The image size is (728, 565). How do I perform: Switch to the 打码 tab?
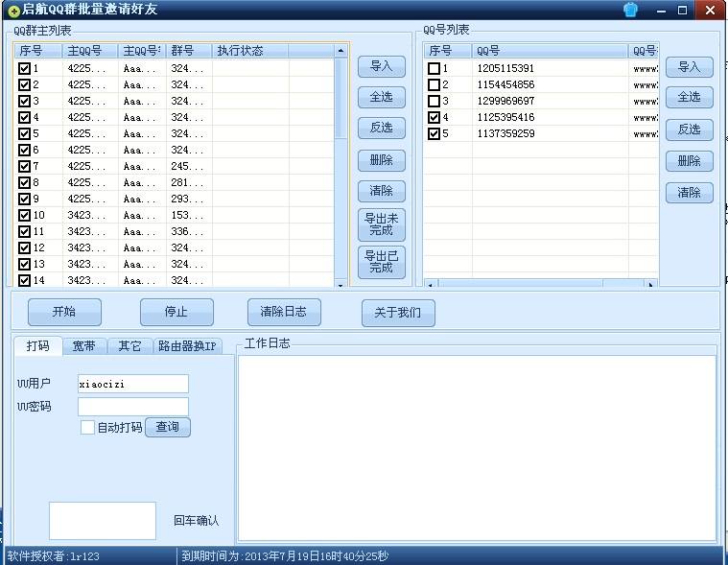pos(38,346)
